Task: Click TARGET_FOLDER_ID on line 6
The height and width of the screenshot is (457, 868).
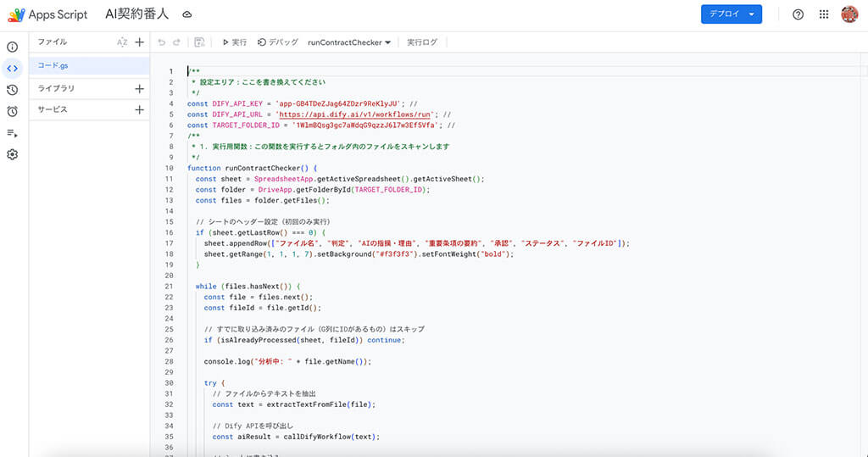Action: 246,125
